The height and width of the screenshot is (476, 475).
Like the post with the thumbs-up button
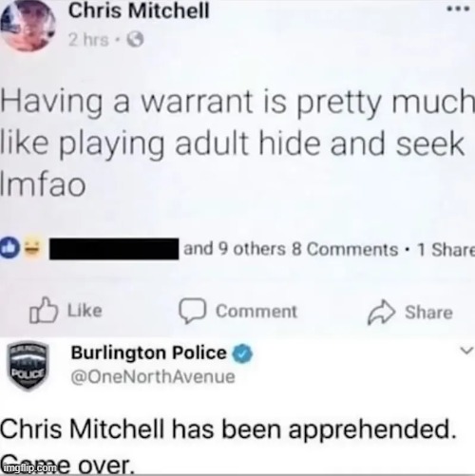click(66, 311)
